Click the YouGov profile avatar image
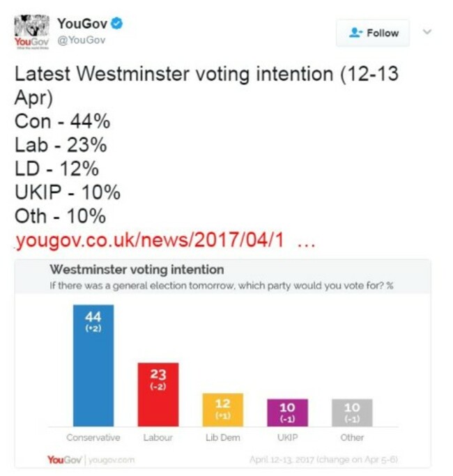This screenshot has height=476, width=453. click(x=31, y=31)
